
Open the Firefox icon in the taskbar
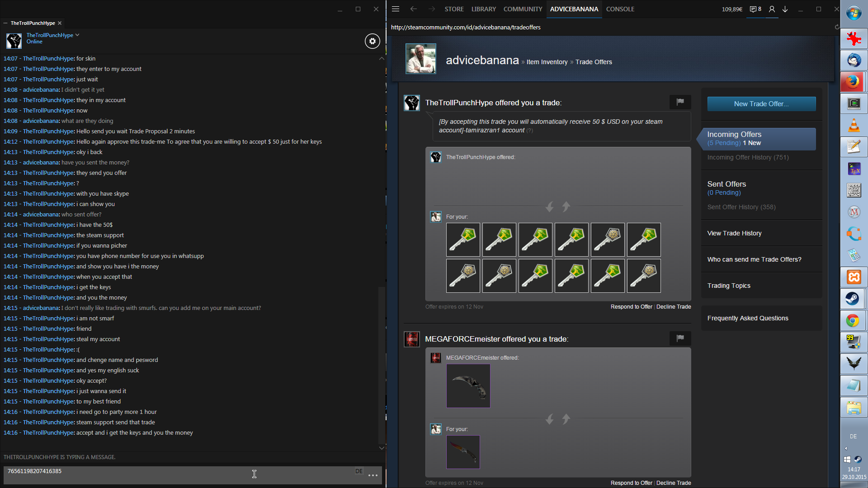(854, 82)
